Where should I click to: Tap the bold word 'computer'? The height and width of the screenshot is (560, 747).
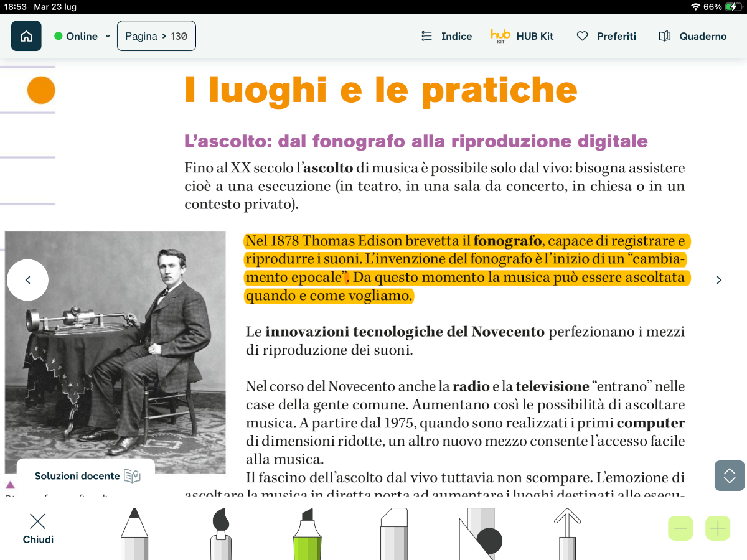point(651,424)
